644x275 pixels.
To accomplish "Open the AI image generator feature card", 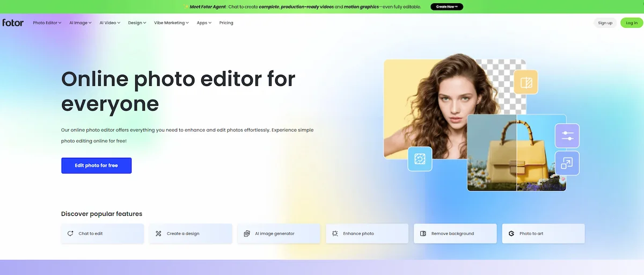I will [279, 234].
